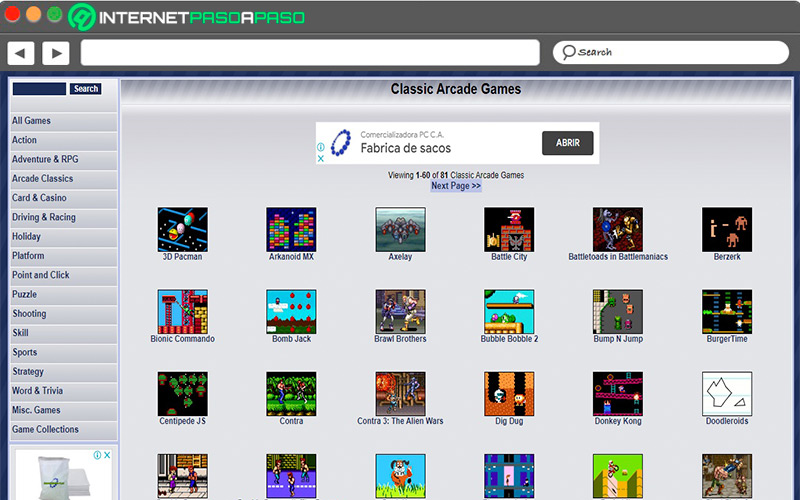The height and width of the screenshot is (500, 800).
Task: Open the Holiday category
Action: point(64,237)
